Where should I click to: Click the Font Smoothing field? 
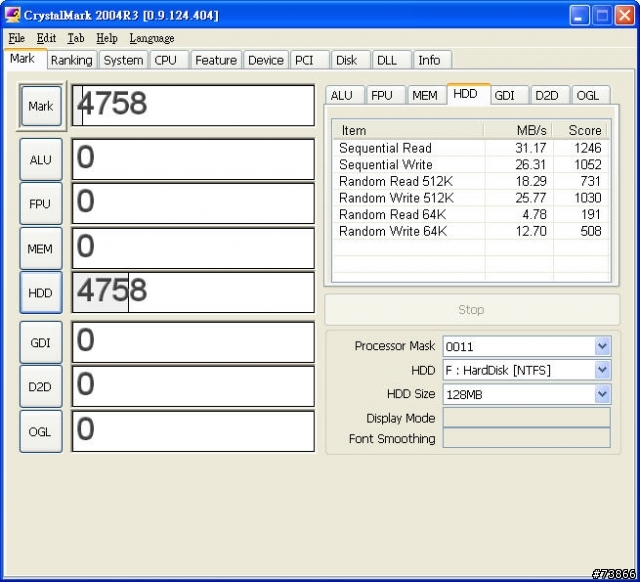(527, 438)
